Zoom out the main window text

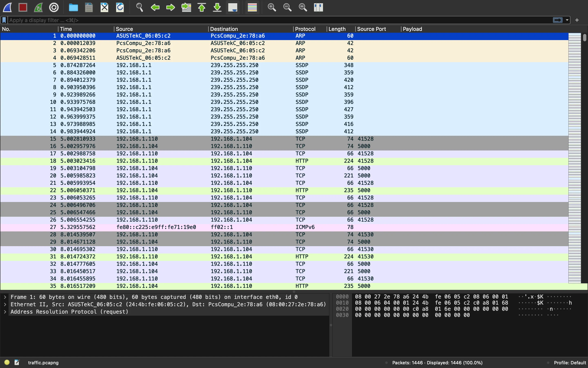click(x=287, y=7)
